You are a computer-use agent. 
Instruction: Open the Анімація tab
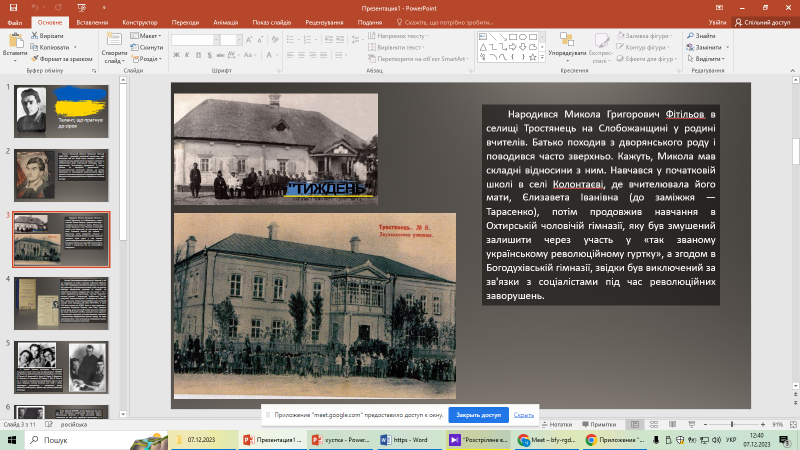click(x=226, y=22)
